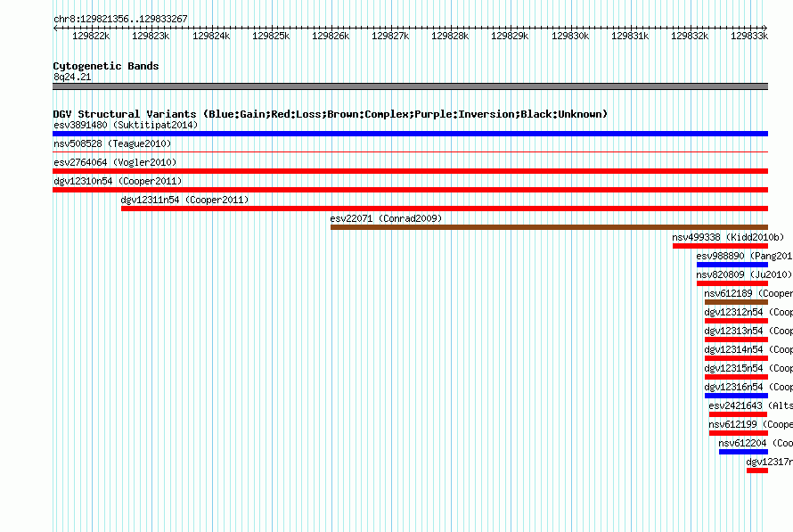Open dgv12311n54 (Cooper2011) label
Image resolution: width=793 pixels, height=532 pixels.
(x=184, y=200)
